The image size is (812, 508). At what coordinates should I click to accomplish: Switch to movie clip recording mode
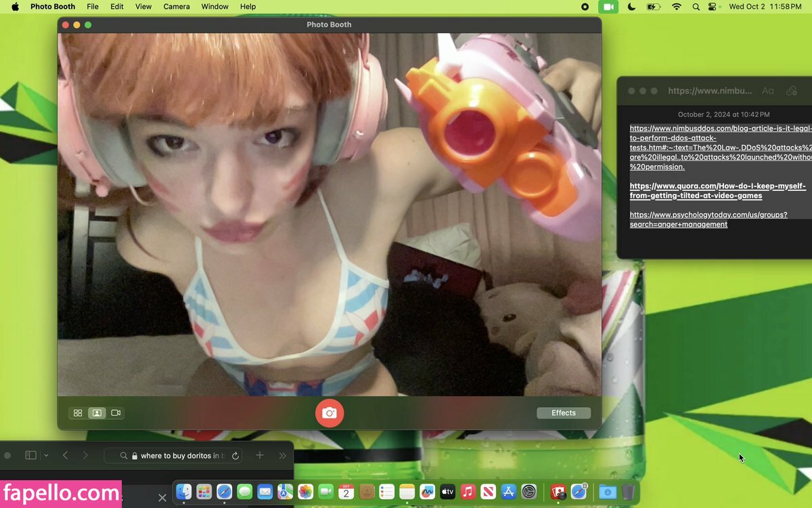click(x=116, y=413)
